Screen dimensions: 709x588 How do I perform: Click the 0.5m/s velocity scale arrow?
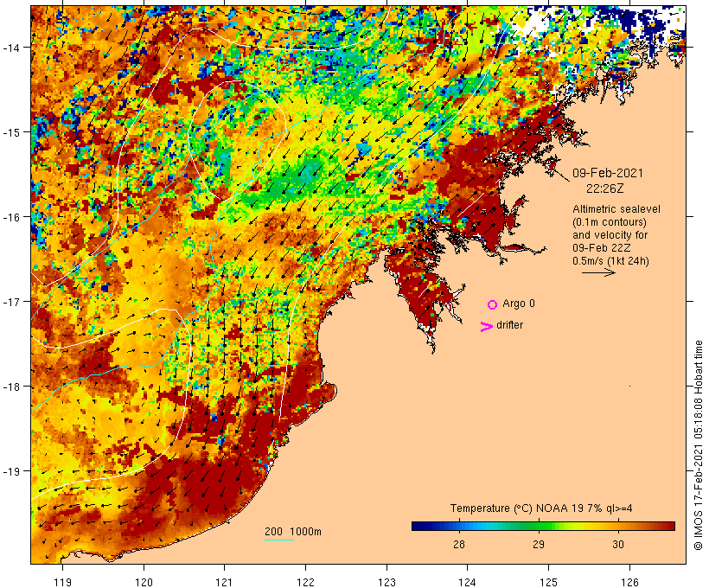point(598,272)
